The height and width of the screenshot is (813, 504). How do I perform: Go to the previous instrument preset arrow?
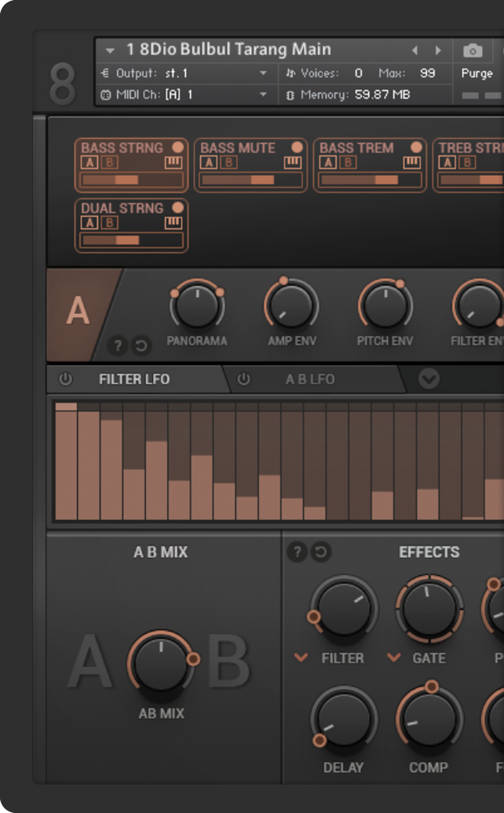click(x=415, y=50)
